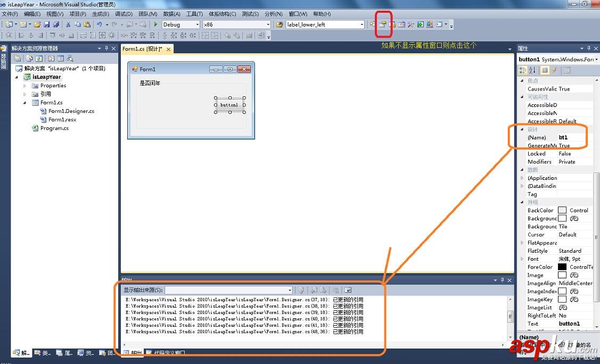The image size is (600, 364).
Task: Open the button1 object selector dropdown in Properties
Action: [x=596, y=59]
